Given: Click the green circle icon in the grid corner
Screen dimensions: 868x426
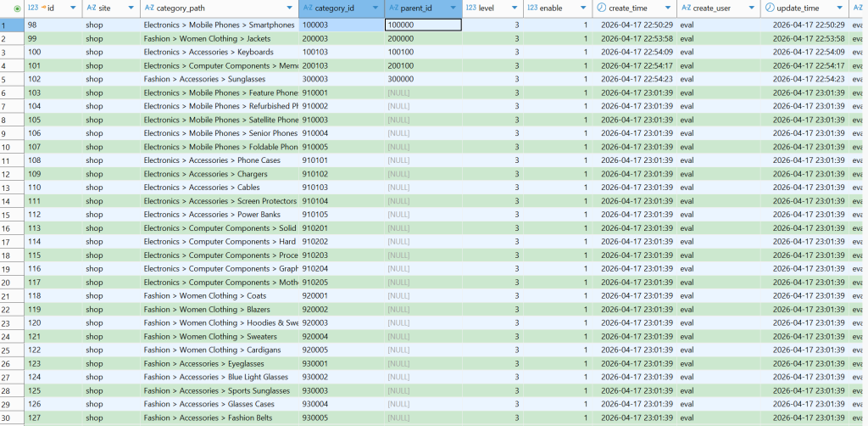Looking at the screenshot, I should tap(5, 8).
